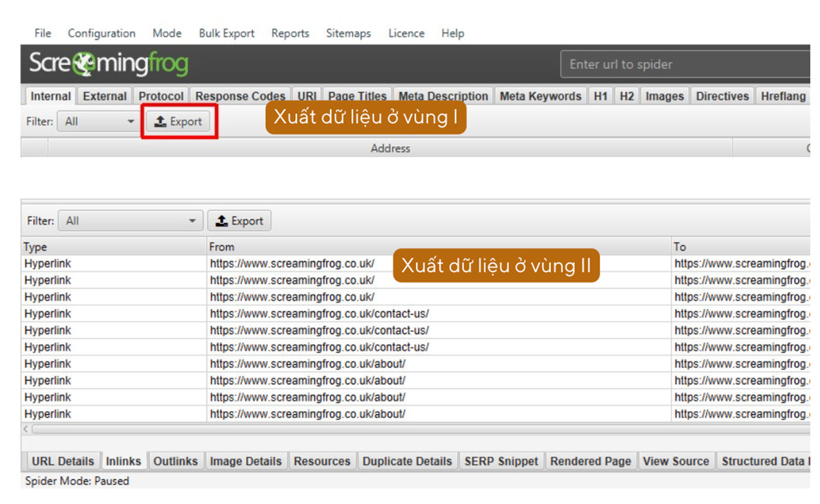This screenshot has height=504, width=820.
Task: Switch to the Response Codes tab
Action: pyautogui.click(x=240, y=96)
